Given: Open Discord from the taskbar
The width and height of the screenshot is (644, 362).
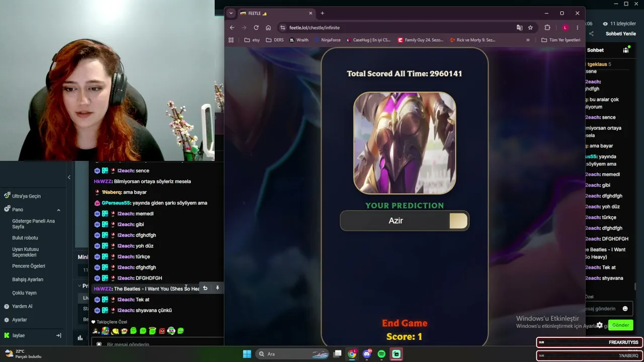Looking at the screenshot, I should pyautogui.click(x=367, y=354).
